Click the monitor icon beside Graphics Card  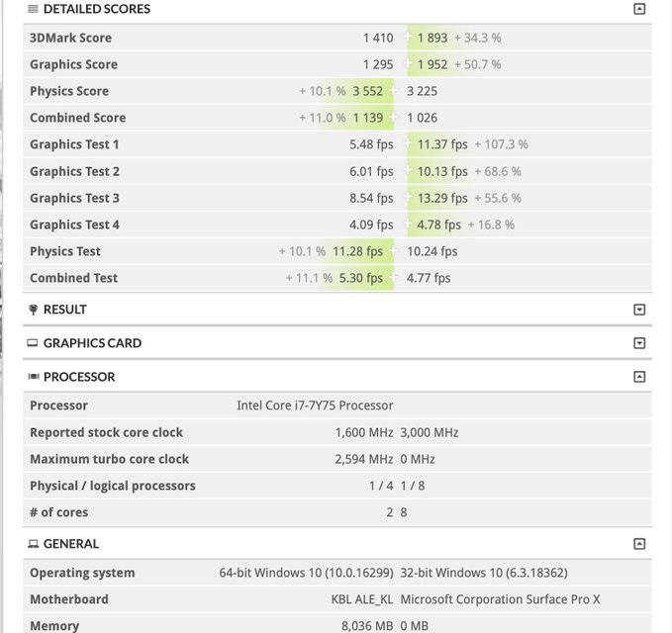tap(34, 343)
